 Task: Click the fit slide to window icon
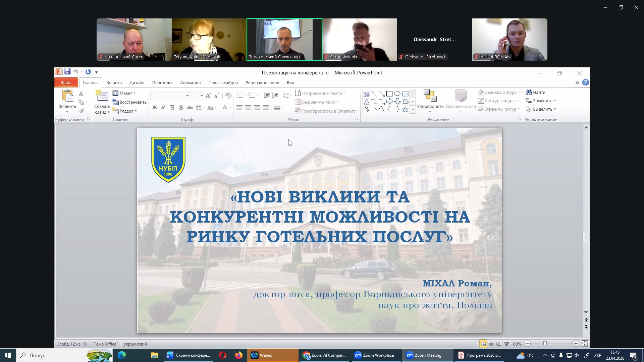[x=585, y=344]
